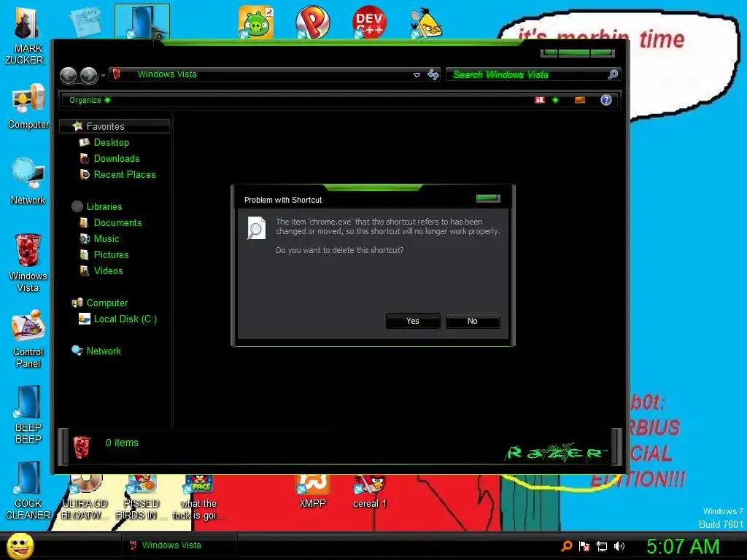
Task: Open the yellow angry bird desktop icon
Action: [x=426, y=23]
